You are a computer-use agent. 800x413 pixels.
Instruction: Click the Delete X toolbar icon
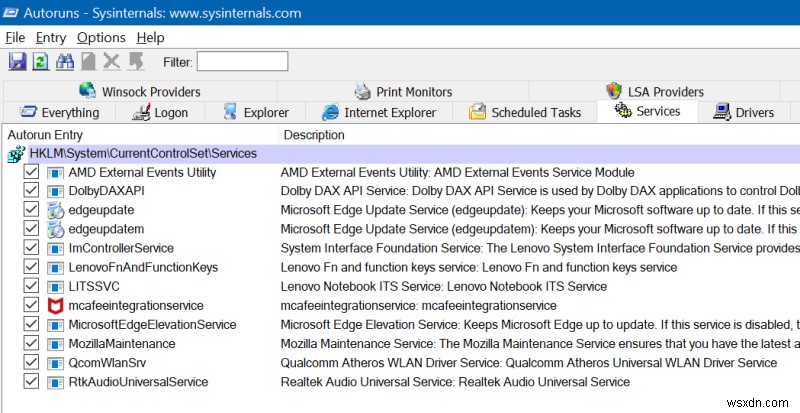click(x=111, y=62)
